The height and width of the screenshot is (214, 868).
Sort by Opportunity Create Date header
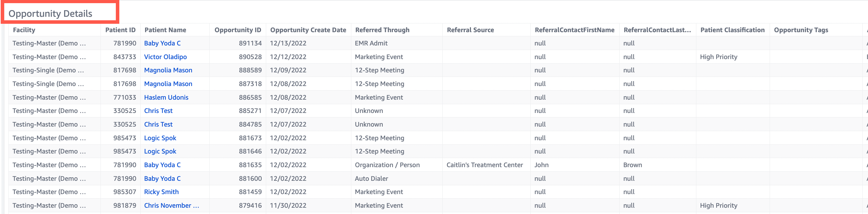(x=308, y=30)
